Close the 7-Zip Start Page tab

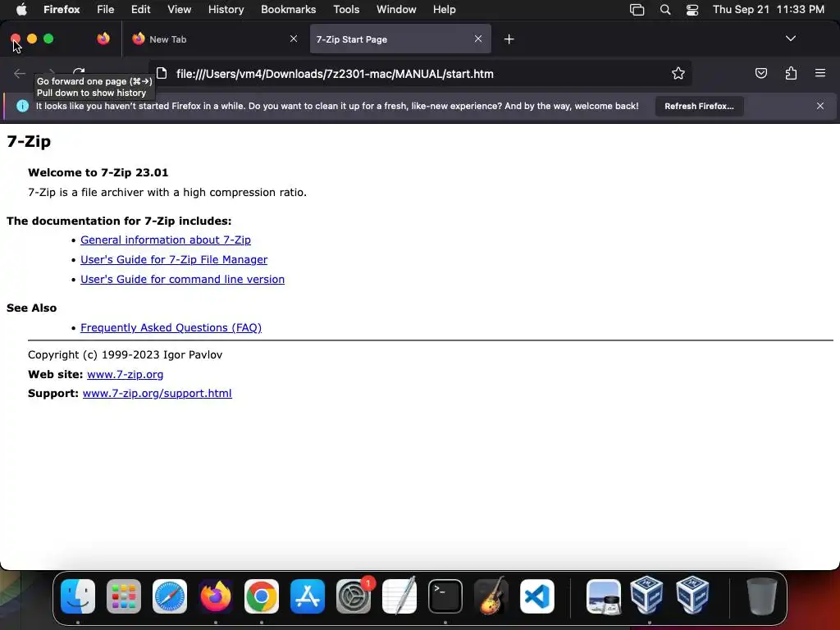click(x=478, y=39)
